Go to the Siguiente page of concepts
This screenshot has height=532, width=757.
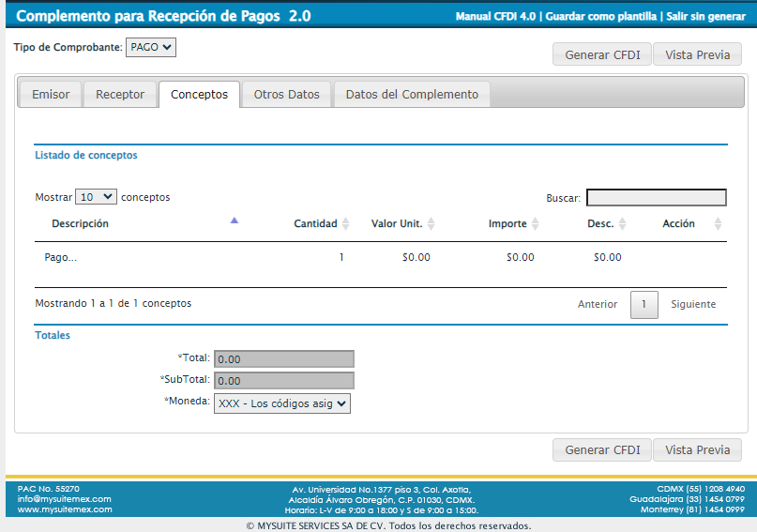(693, 305)
